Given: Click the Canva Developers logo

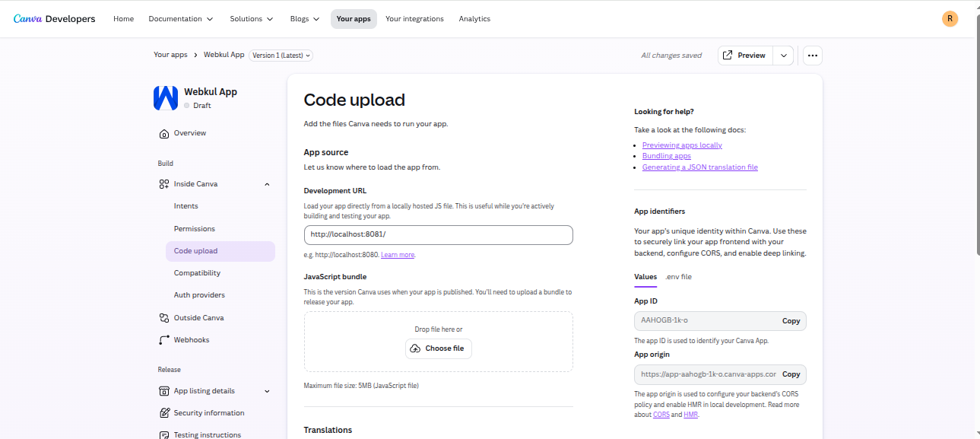Looking at the screenshot, I should (x=54, y=19).
